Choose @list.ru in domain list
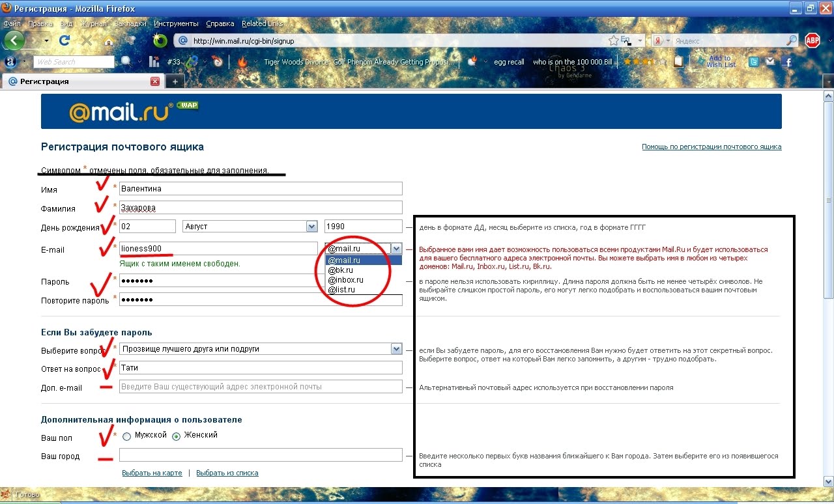The image size is (834, 504). point(364,289)
